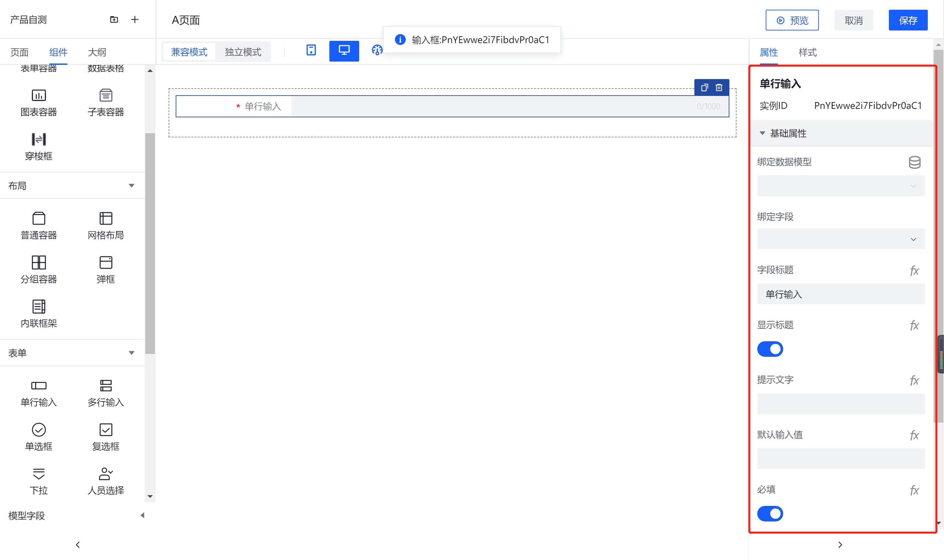Switch to 独立模式

[x=243, y=52]
